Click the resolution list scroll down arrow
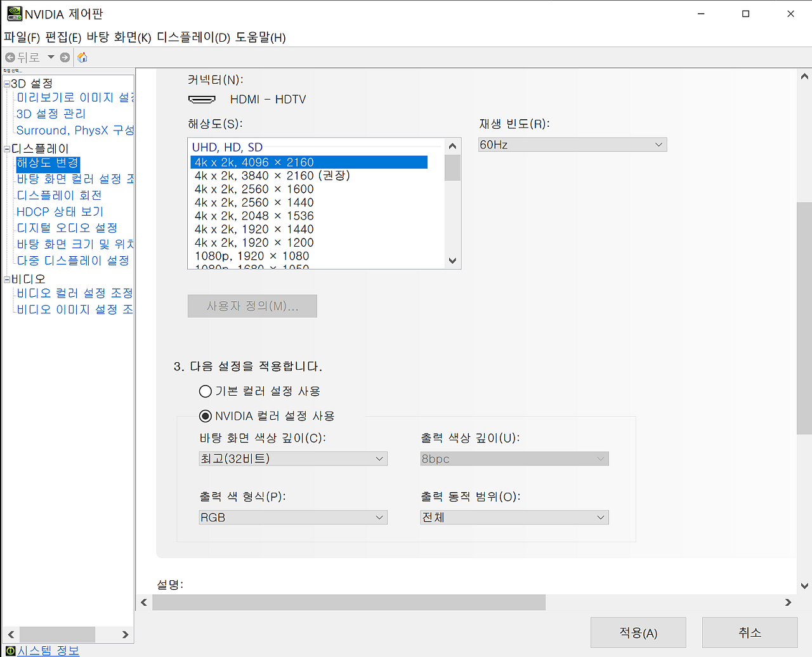 pyautogui.click(x=452, y=261)
